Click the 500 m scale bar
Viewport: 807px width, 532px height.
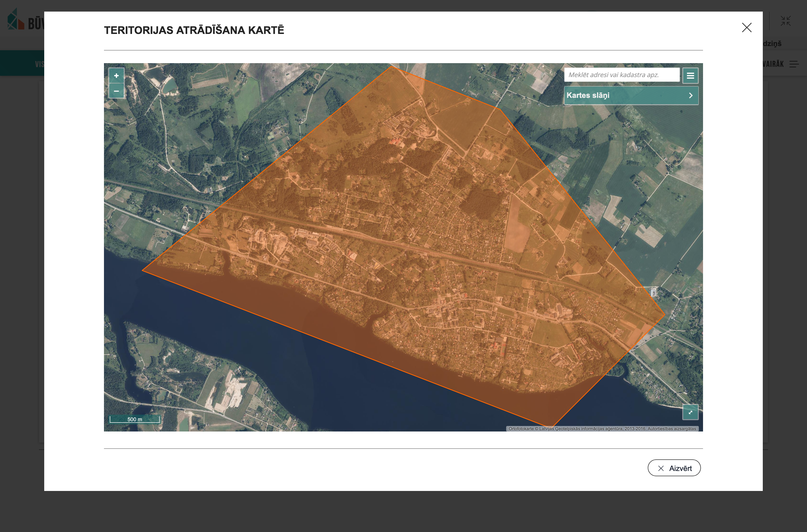134,419
